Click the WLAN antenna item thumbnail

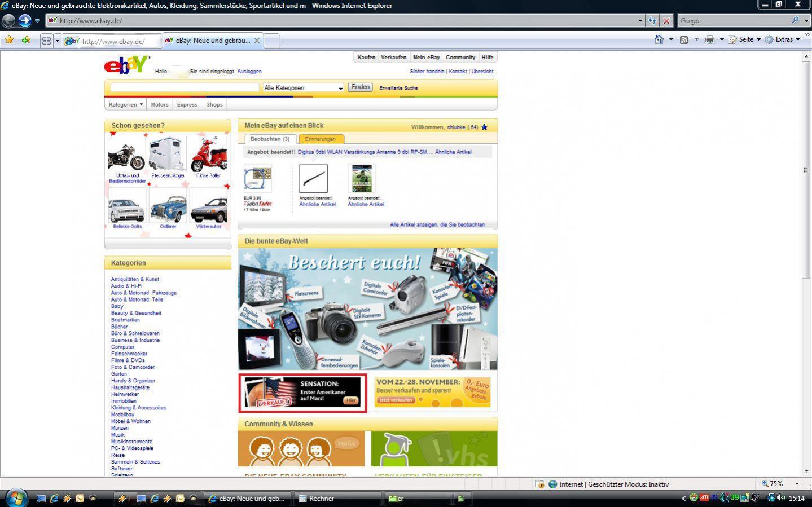[x=313, y=178]
